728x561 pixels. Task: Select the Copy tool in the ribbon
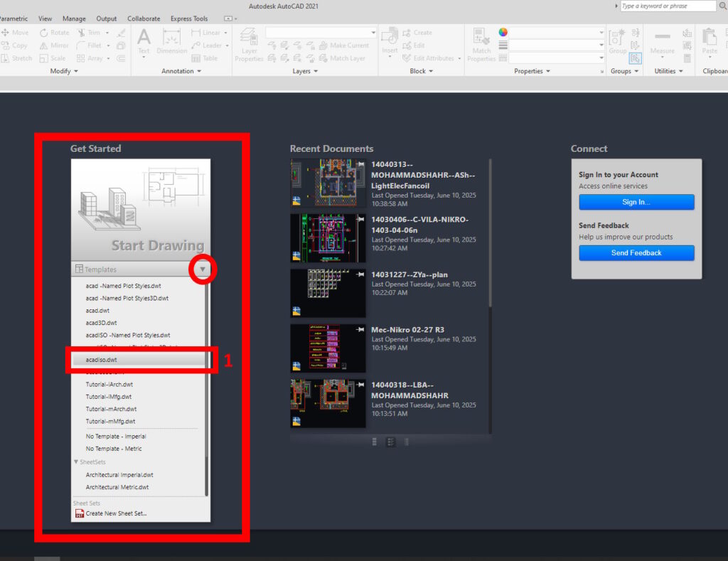[x=14, y=46]
